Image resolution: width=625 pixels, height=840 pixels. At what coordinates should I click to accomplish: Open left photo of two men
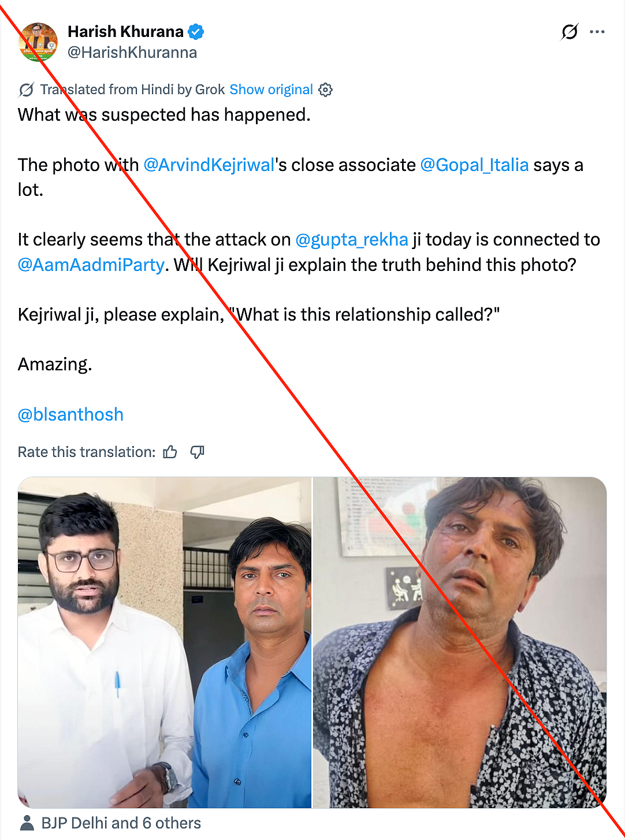pyautogui.click(x=165, y=642)
